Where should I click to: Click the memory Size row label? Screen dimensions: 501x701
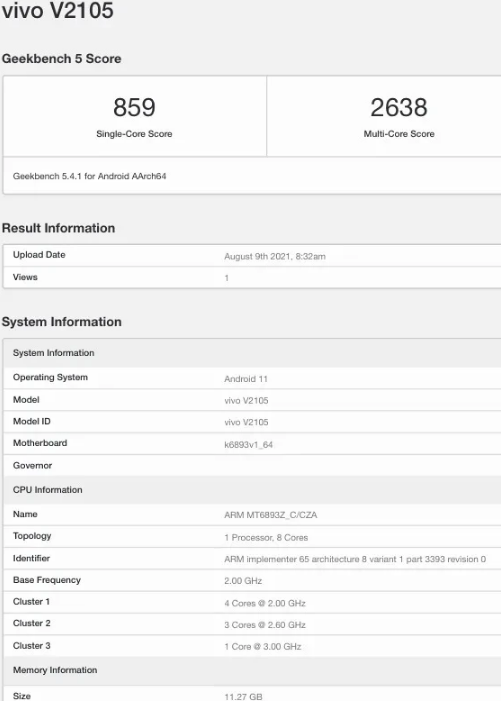[21, 696]
